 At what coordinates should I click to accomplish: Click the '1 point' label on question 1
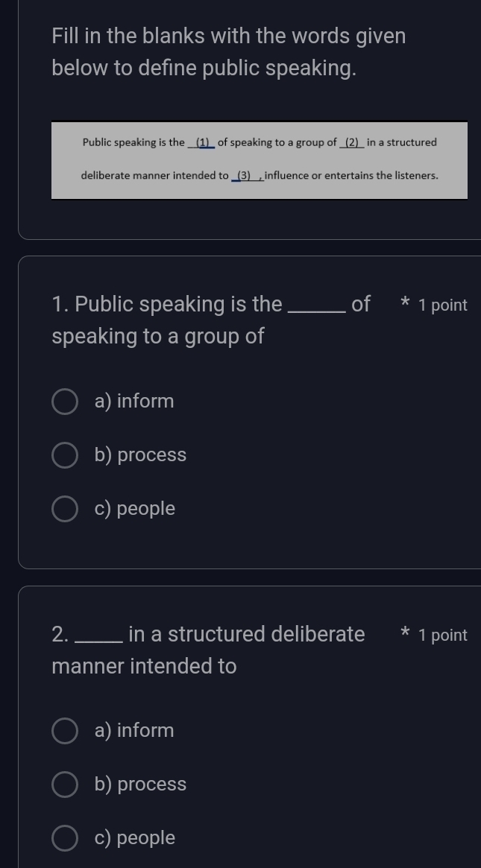(443, 305)
